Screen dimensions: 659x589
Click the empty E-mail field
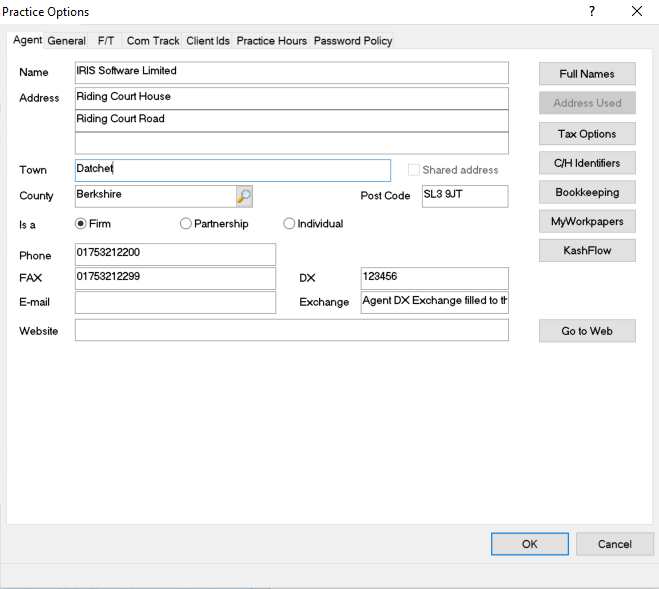(x=175, y=303)
